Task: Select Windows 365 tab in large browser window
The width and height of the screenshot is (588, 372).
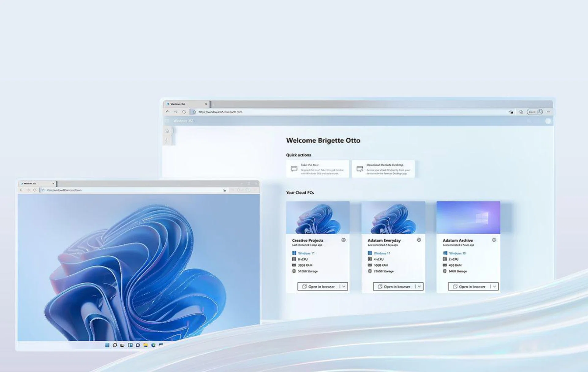Action: 184,104
